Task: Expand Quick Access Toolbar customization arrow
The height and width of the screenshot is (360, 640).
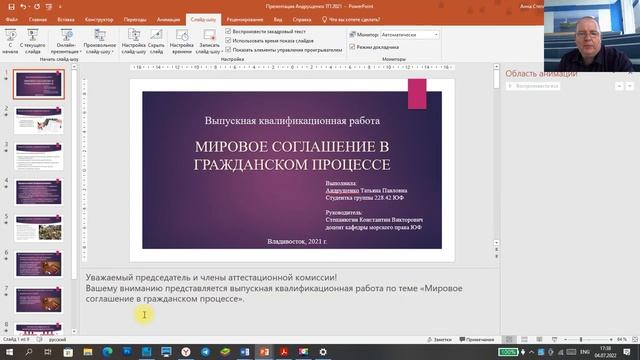Action: [x=60, y=7]
